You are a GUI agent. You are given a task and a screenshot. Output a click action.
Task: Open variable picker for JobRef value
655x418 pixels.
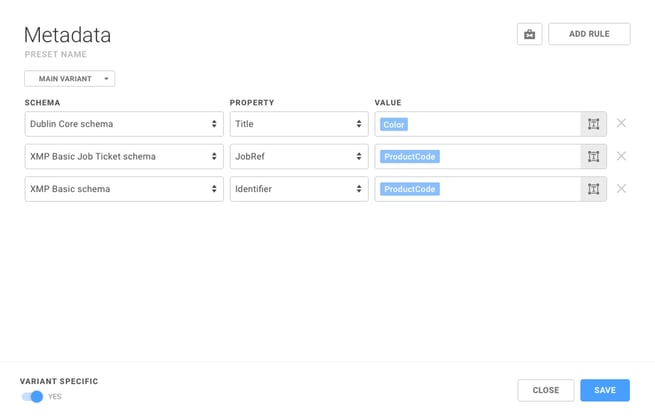pyautogui.click(x=593, y=156)
